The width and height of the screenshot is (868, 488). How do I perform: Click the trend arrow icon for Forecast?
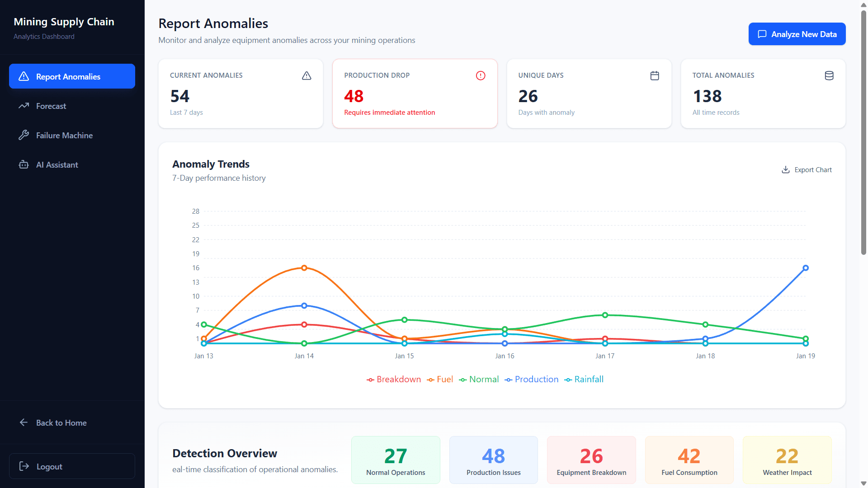click(x=24, y=106)
